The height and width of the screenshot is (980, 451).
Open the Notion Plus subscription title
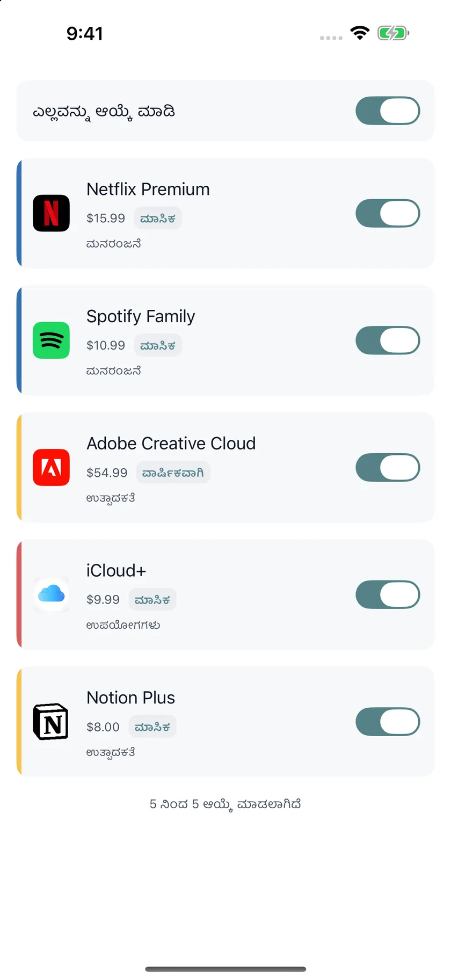coord(131,698)
